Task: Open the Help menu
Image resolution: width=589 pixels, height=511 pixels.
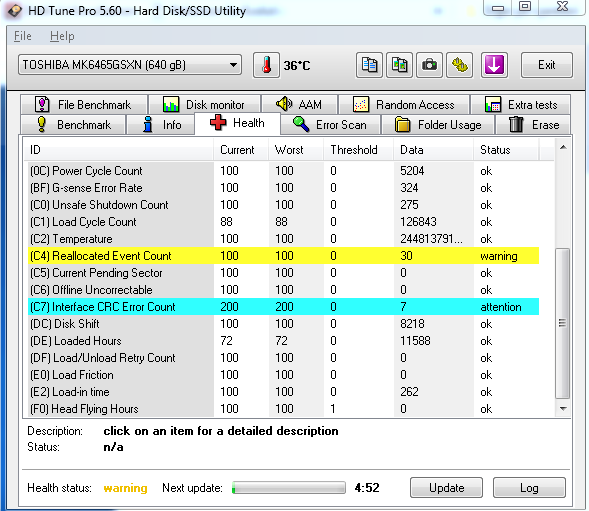Action: coord(62,36)
